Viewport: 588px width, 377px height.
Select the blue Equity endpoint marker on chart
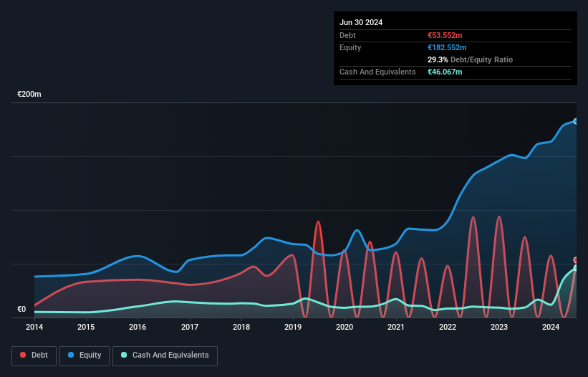[576, 121]
